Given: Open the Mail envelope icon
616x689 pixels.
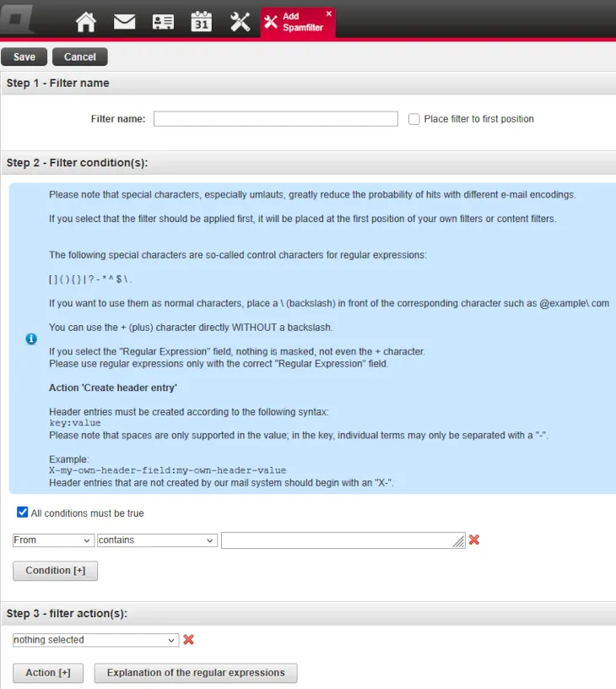Looking at the screenshot, I should pyautogui.click(x=124, y=22).
